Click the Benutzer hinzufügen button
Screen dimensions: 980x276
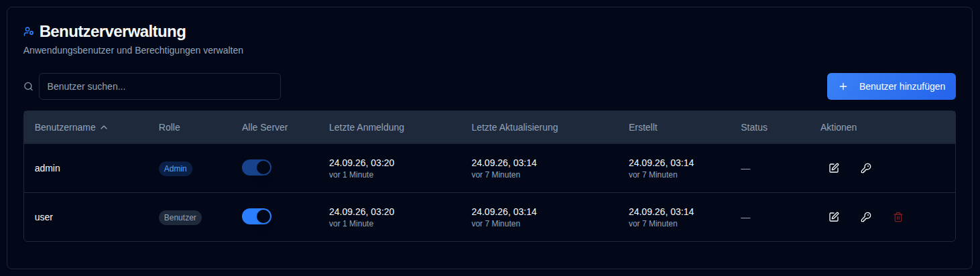pyautogui.click(x=892, y=86)
